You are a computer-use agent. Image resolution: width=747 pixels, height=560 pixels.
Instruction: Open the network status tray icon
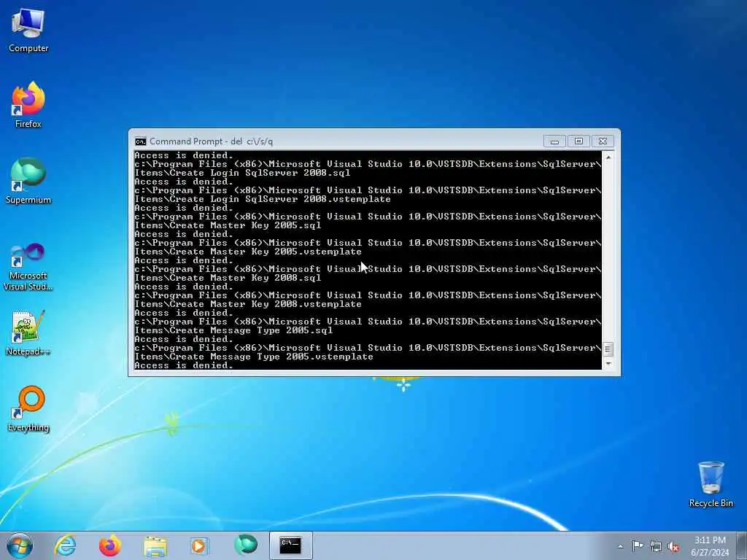[656, 546]
